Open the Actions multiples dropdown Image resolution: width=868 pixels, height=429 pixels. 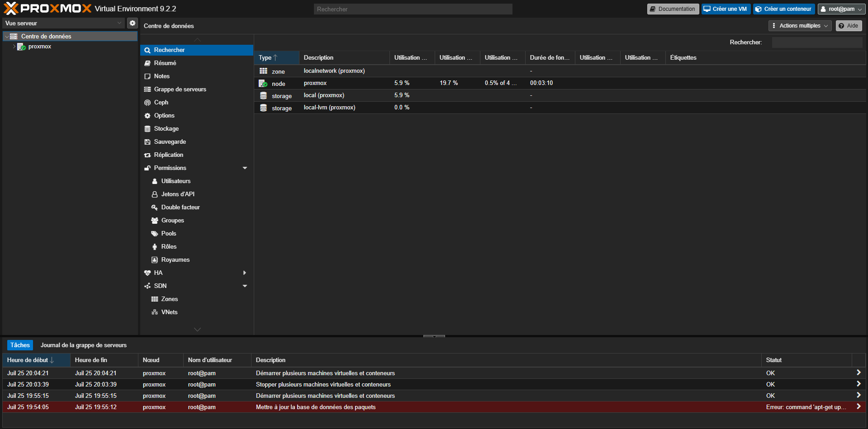(800, 26)
